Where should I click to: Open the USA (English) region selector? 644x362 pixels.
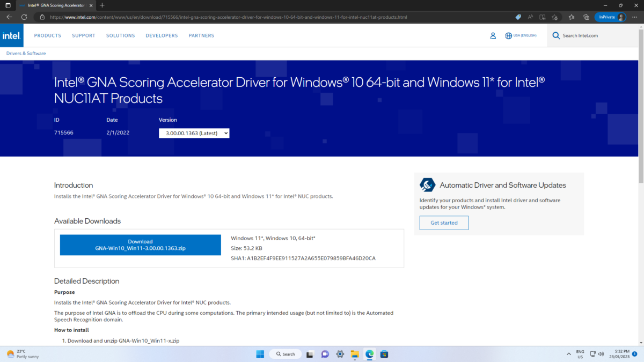coord(521,36)
